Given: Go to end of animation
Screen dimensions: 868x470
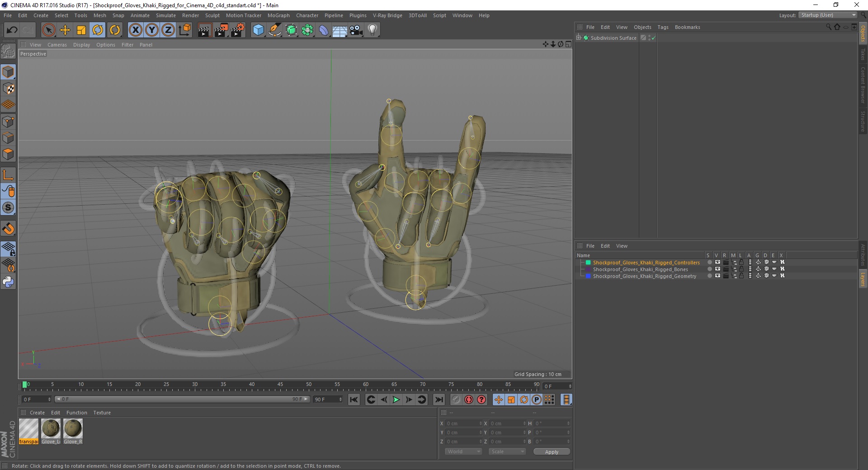Looking at the screenshot, I should point(439,399).
